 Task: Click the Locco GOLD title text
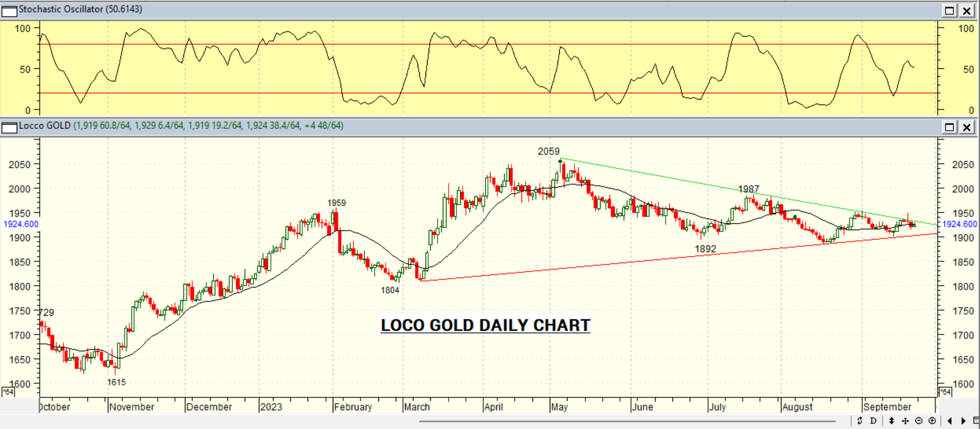click(x=45, y=126)
